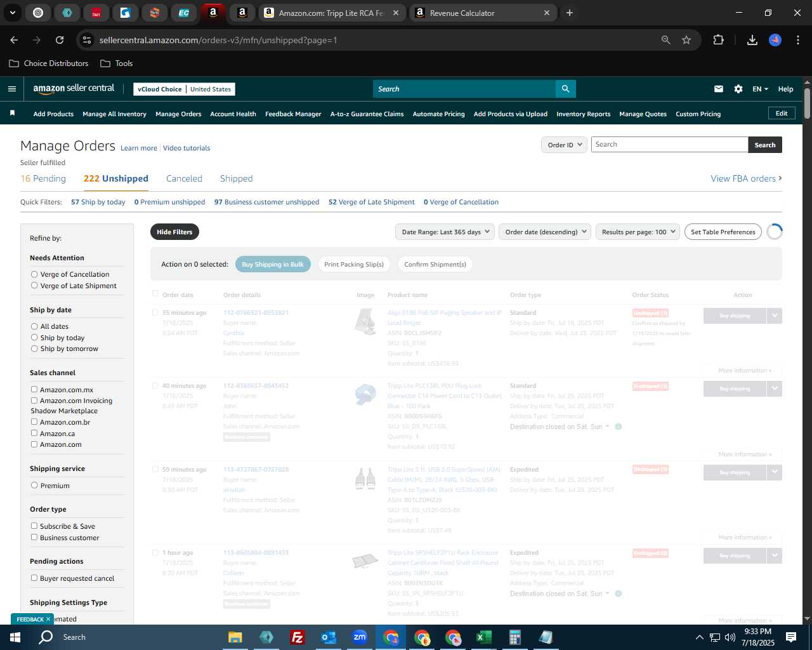Expand Chrome tab search dropdown arrow
Viewport: 812px width, 650px height.
pyautogui.click(x=12, y=13)
